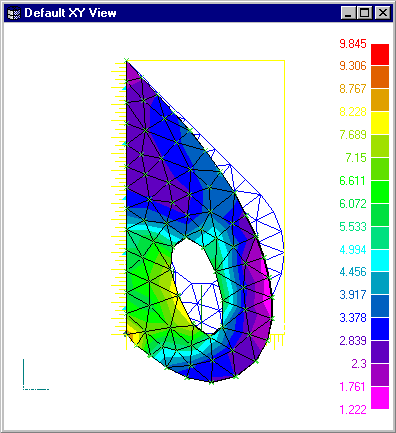Screen dimensions: 396x433
Task: Click the blue legend swatch below 3.378
Action: (380, 329)
